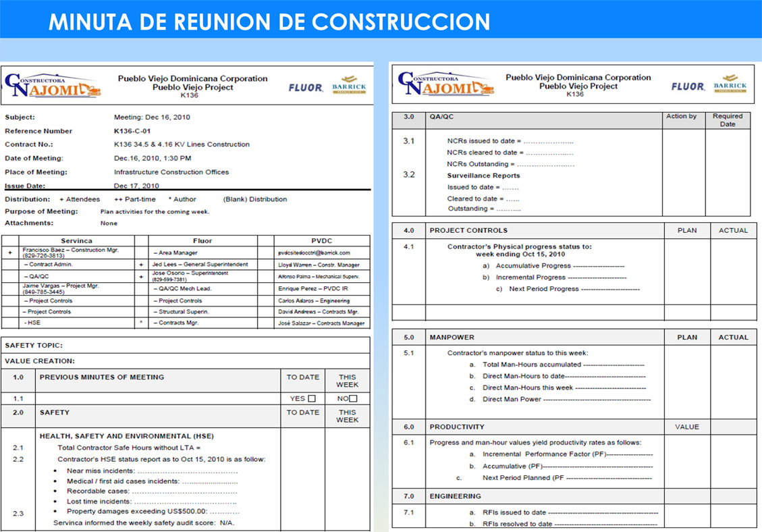Select the reference number 'K136-C-01'
762x532 pixels.
pos(132,131)
